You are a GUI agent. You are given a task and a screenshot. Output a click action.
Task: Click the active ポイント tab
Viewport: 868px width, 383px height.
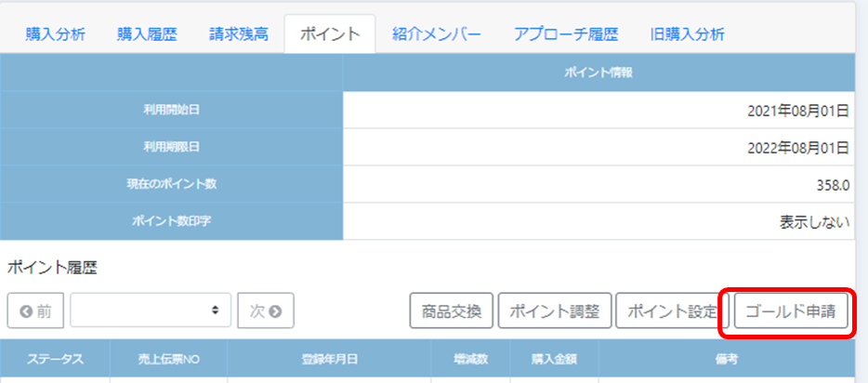pyautogui.click(x=330, y=34)
